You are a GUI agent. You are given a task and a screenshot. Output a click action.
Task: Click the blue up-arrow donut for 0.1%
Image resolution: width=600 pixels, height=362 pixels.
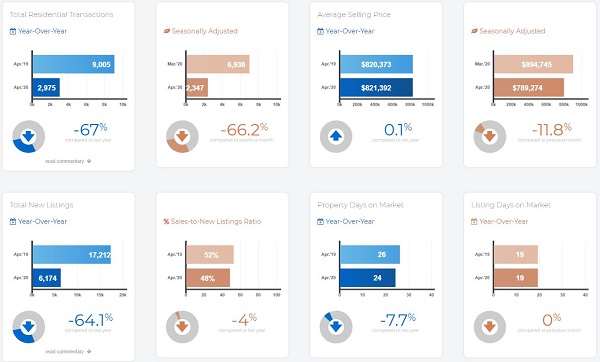pyautogui.click(x=336, y=136)
